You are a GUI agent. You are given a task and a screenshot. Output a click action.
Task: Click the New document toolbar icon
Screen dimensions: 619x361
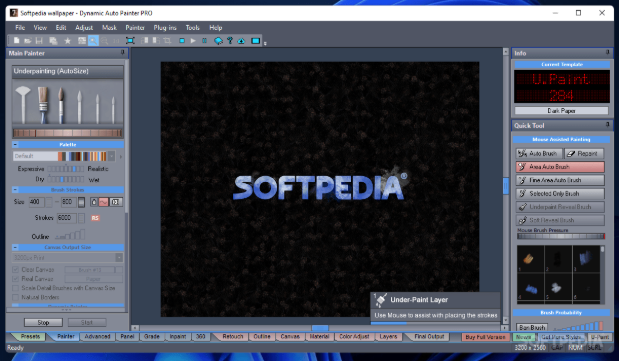click(16, 40)
